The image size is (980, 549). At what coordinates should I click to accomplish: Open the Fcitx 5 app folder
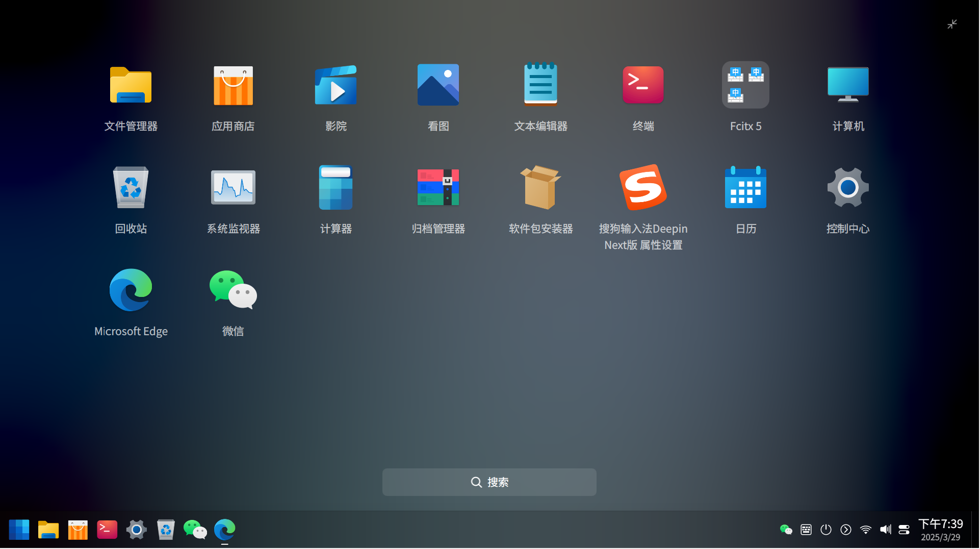tap(745, 85)
